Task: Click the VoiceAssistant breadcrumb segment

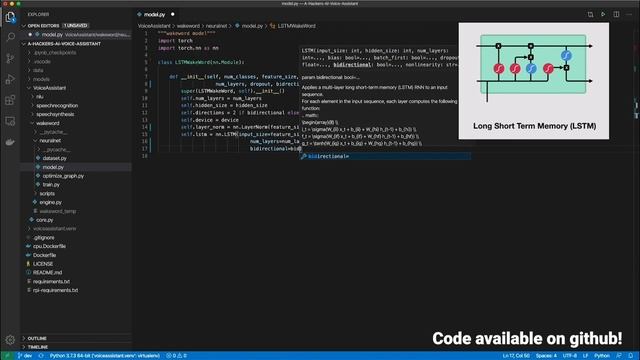Action: pyautogui.click(x=154, y=26)
